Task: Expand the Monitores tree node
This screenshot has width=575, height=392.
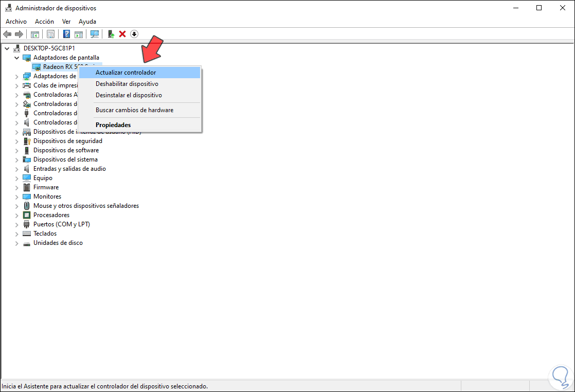Action: 17,197
